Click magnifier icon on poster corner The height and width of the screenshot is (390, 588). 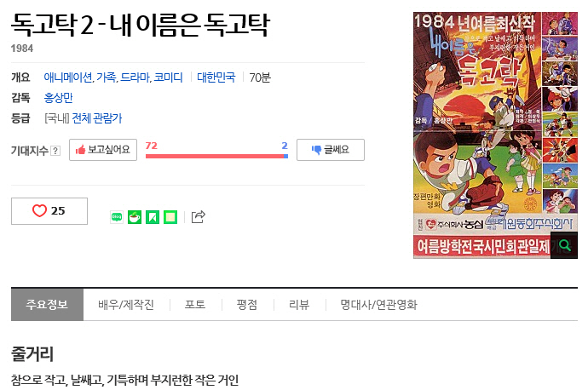tap(564, 245)
